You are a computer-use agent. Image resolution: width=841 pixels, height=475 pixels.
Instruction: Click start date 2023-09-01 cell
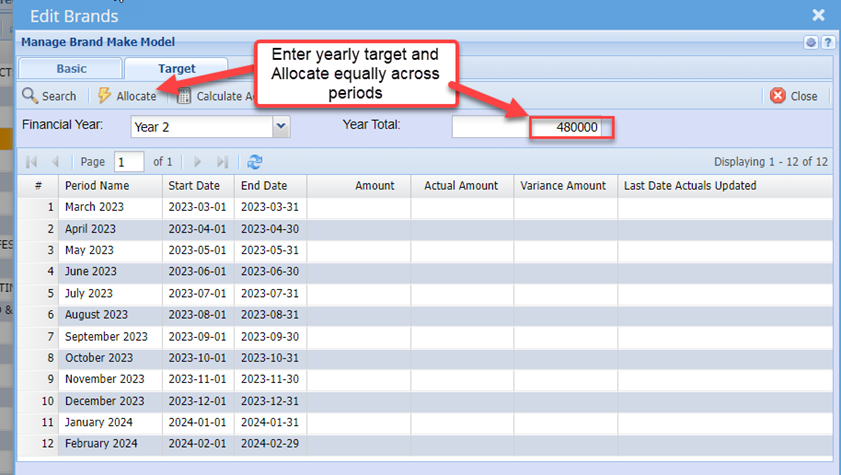pos(197,337)
